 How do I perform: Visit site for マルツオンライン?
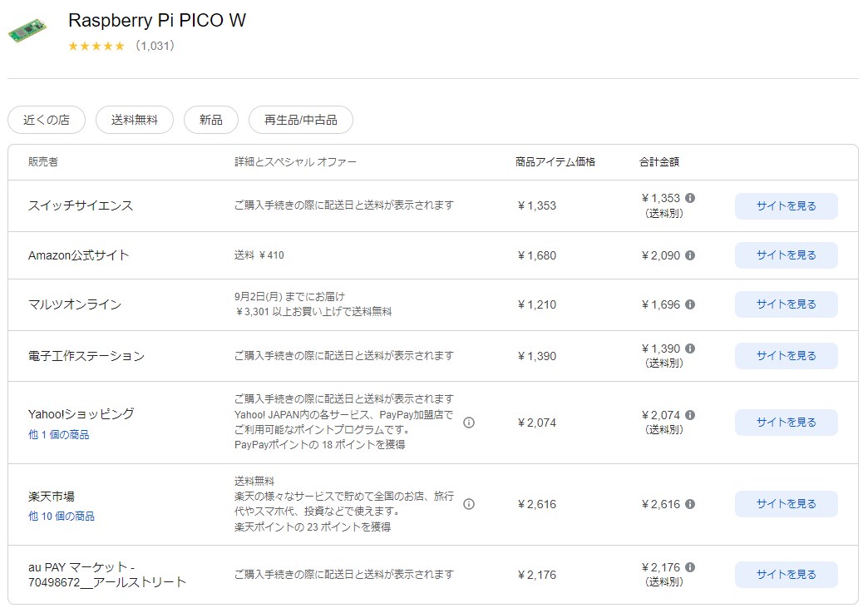click(786, 304)
